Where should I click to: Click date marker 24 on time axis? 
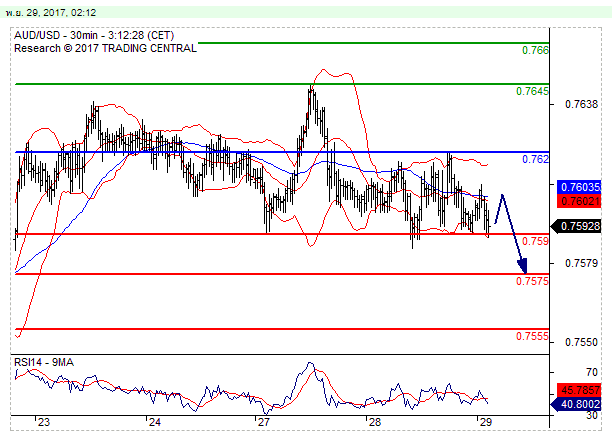click(155, 422)
